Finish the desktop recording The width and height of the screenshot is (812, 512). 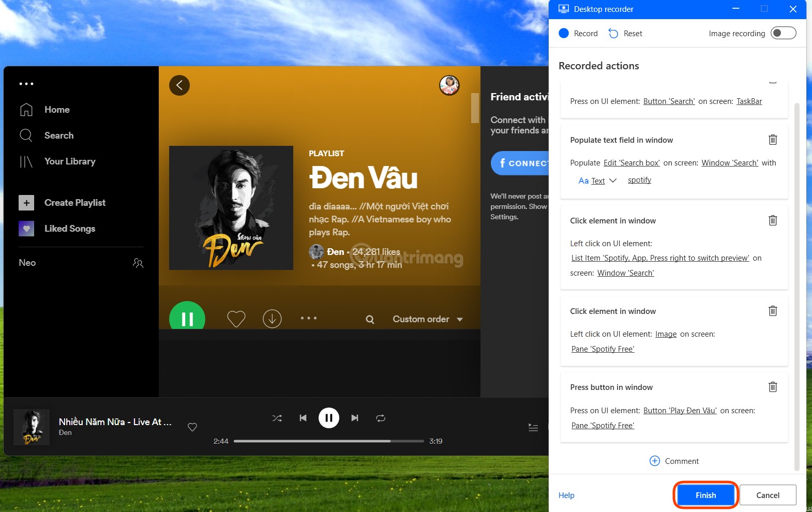click(x=705, y=495)
